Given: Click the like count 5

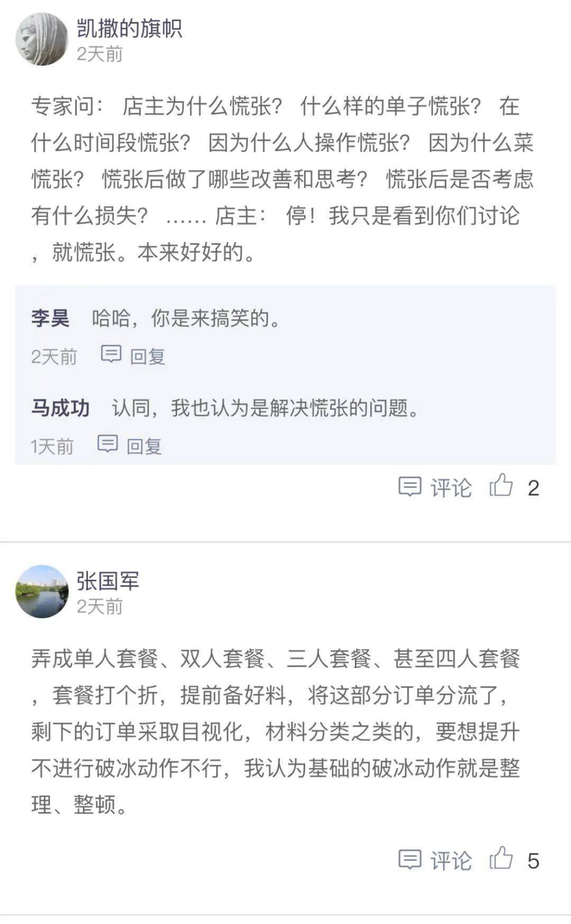Looking at the screenshot, I should [x=533, y=861].
